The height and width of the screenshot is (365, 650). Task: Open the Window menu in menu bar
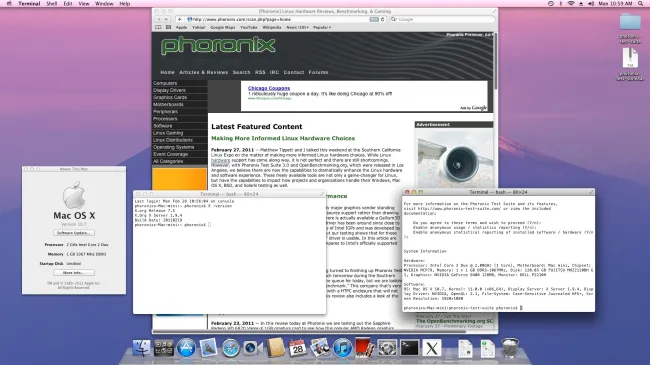(x=104, y=3)
